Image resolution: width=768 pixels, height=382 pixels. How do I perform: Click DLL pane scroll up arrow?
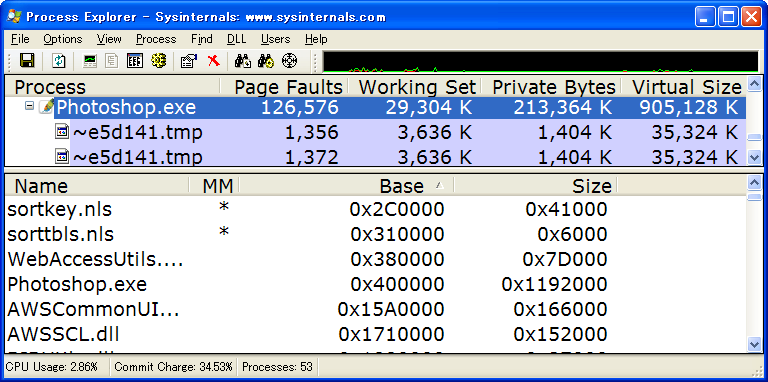pos(754,183)
